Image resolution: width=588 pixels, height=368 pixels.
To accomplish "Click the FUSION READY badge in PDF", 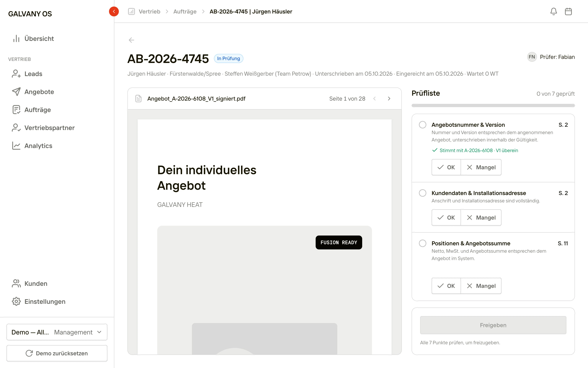I will point(339,242).
